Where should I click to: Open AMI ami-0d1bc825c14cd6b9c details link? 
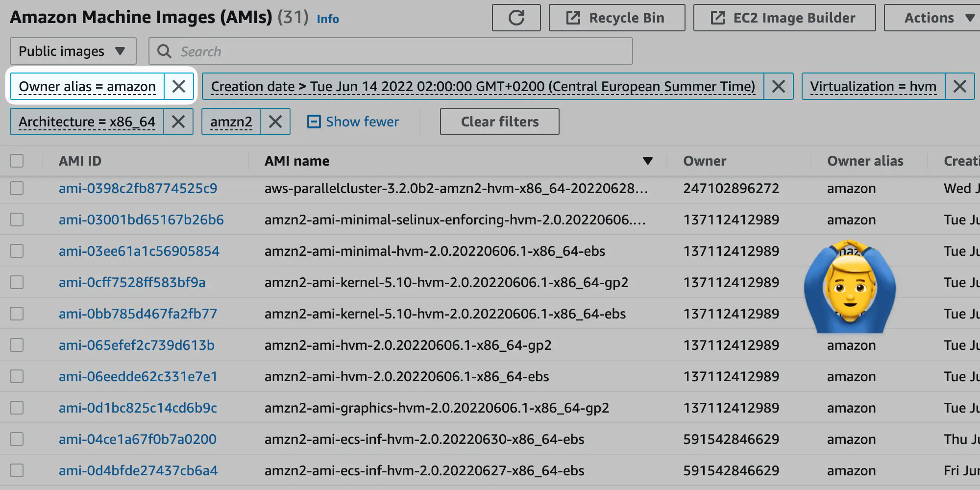click(x=138, y=408)
